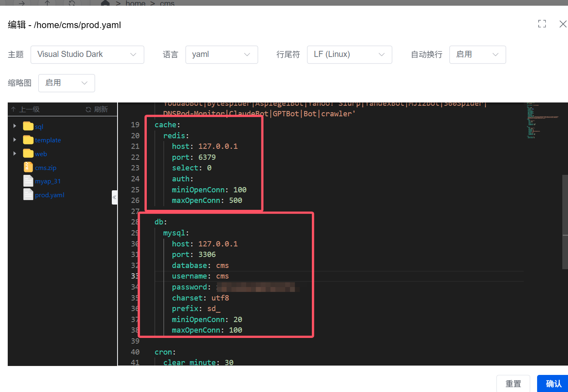
Task: Select the sql folder icon
Action: coord(28,126)
